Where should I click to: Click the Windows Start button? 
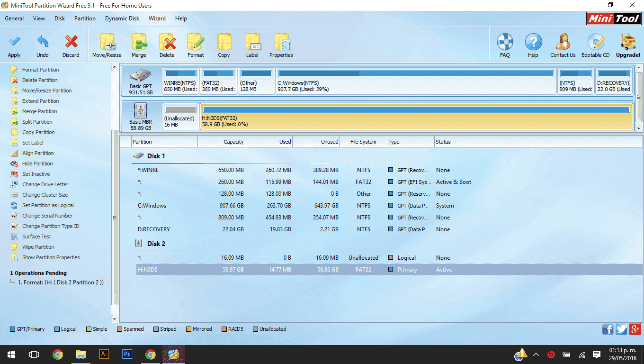(11, 354)
